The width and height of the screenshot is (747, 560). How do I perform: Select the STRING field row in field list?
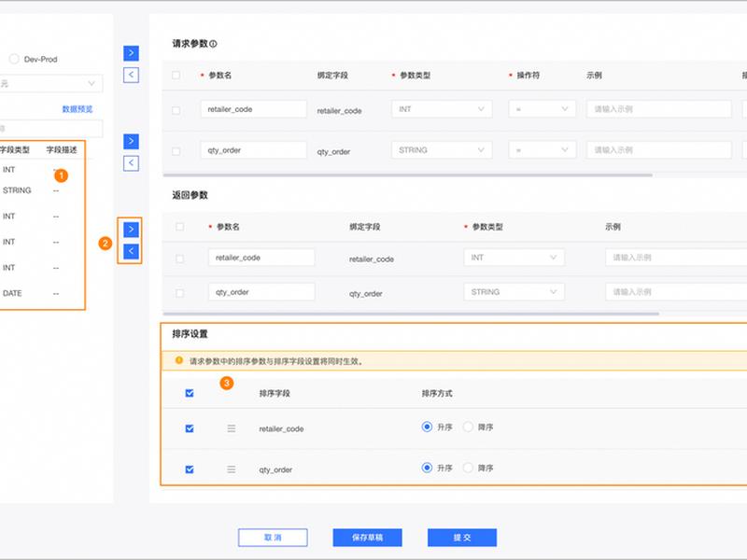(42, 190)
